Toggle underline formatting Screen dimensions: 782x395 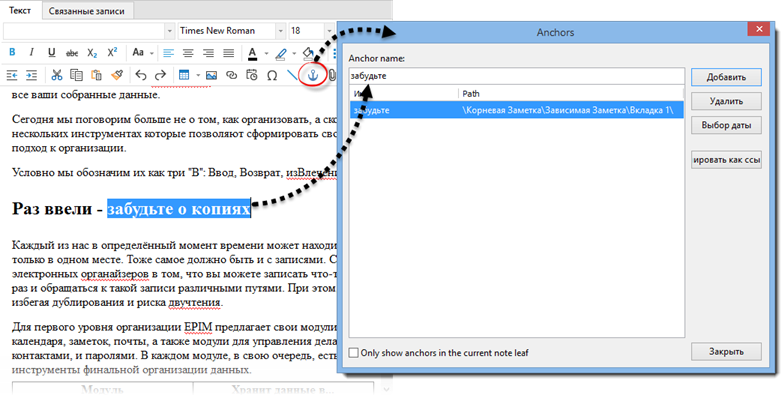click(x=52, y=52)
